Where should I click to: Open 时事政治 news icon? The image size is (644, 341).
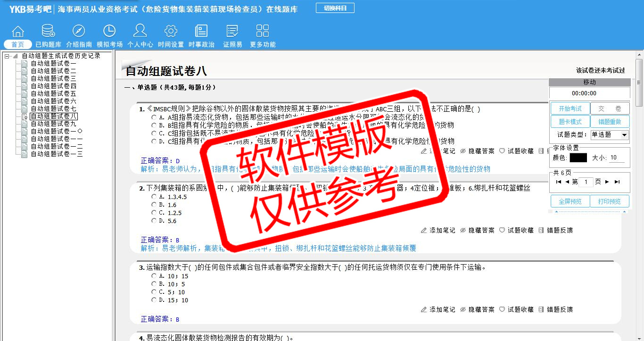coord(201,32)
